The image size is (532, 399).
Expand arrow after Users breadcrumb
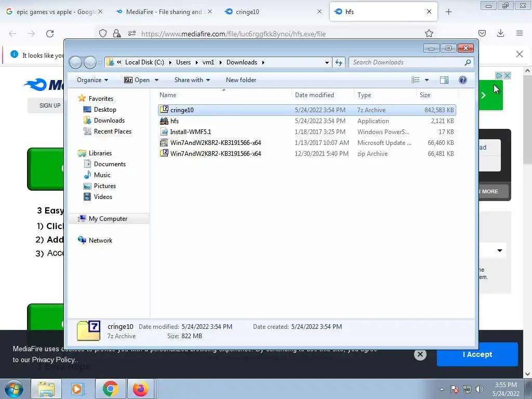(196, 62)
